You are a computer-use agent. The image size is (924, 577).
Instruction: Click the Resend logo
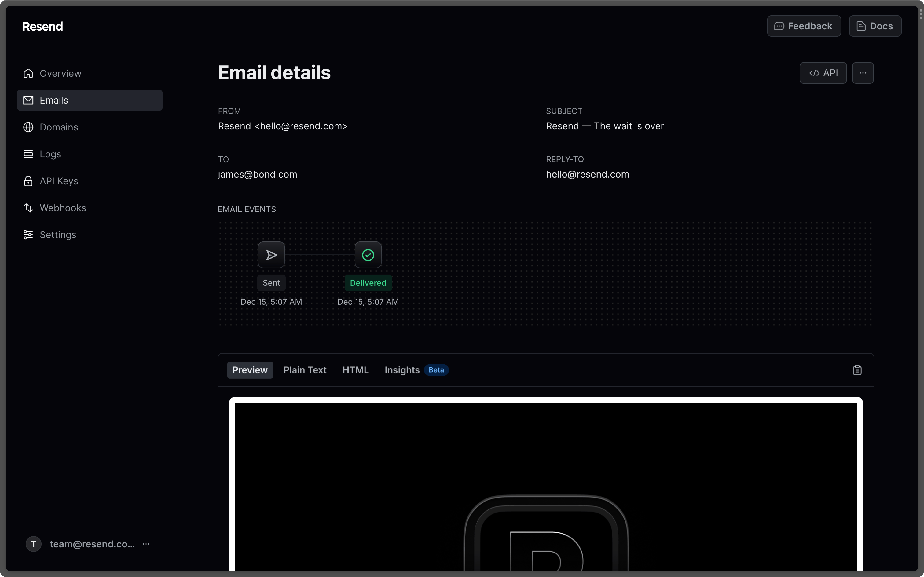[42, 26]
